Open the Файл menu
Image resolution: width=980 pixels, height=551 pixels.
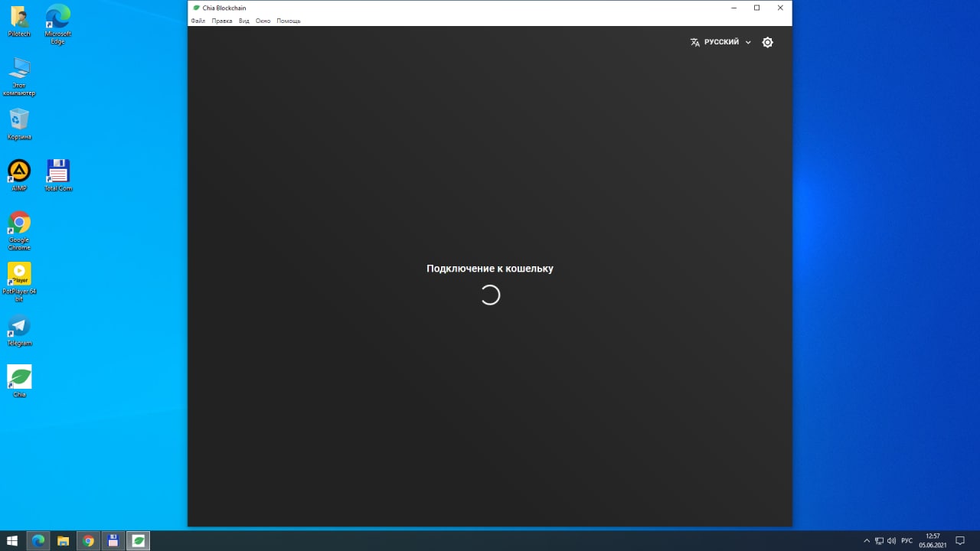198,21
